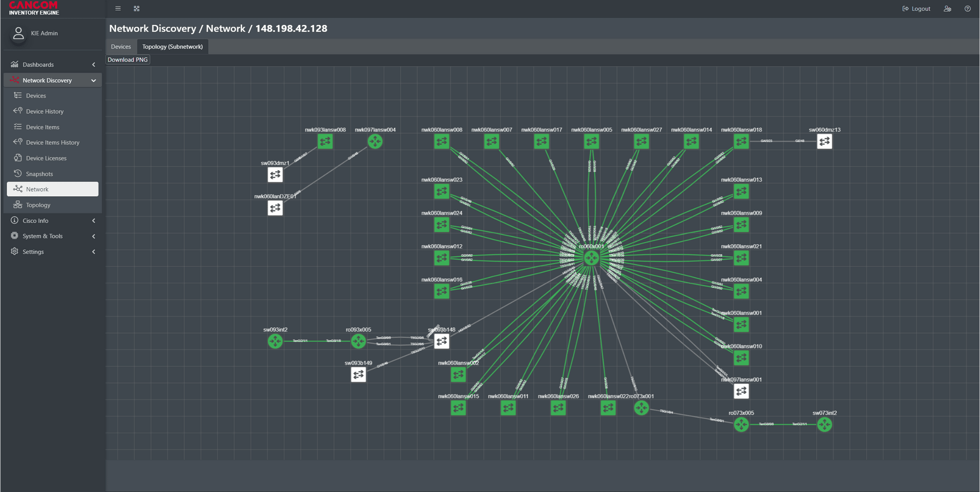Click the fullscreen toggle icon in toolbar
Screen dimensions: 980x492
136,8
